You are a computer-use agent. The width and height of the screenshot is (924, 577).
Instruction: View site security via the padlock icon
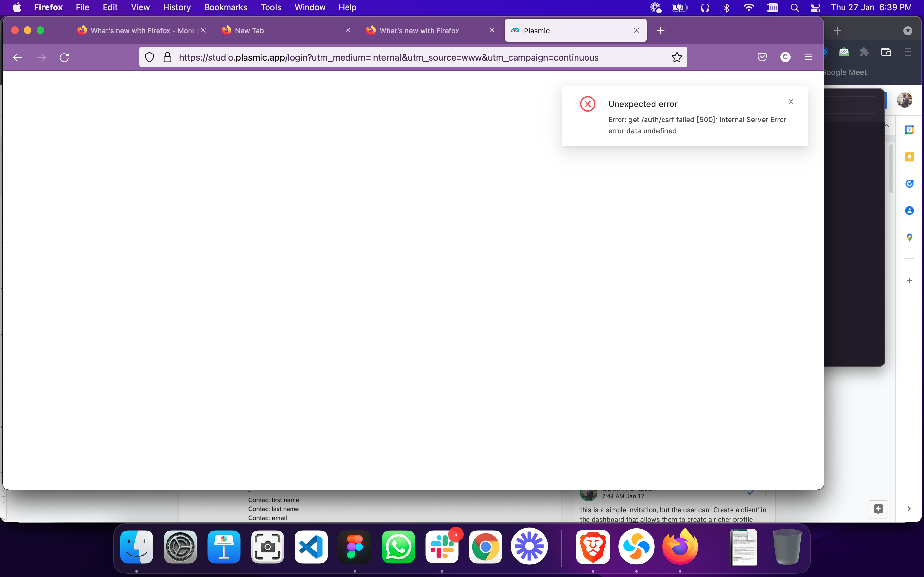[167, 57]
